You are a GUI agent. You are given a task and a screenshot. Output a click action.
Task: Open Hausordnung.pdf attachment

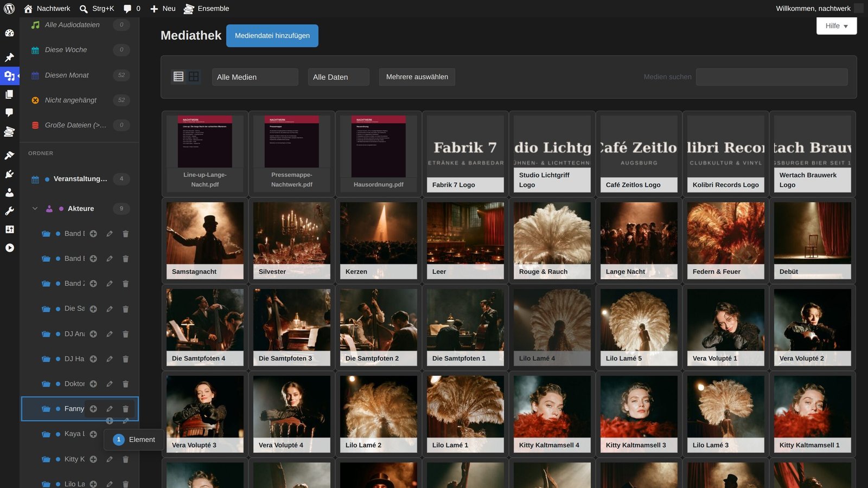tap(379, 153)
